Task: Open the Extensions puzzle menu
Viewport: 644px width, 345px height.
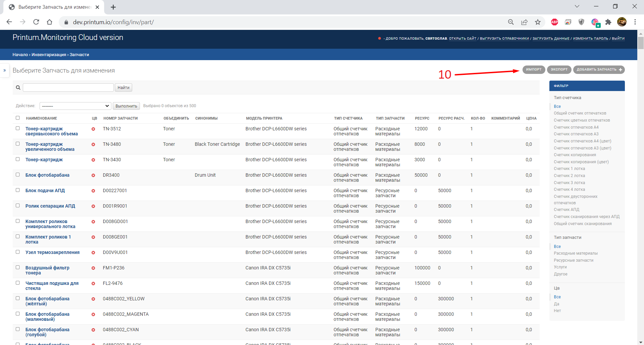Action: click(608, 22)
